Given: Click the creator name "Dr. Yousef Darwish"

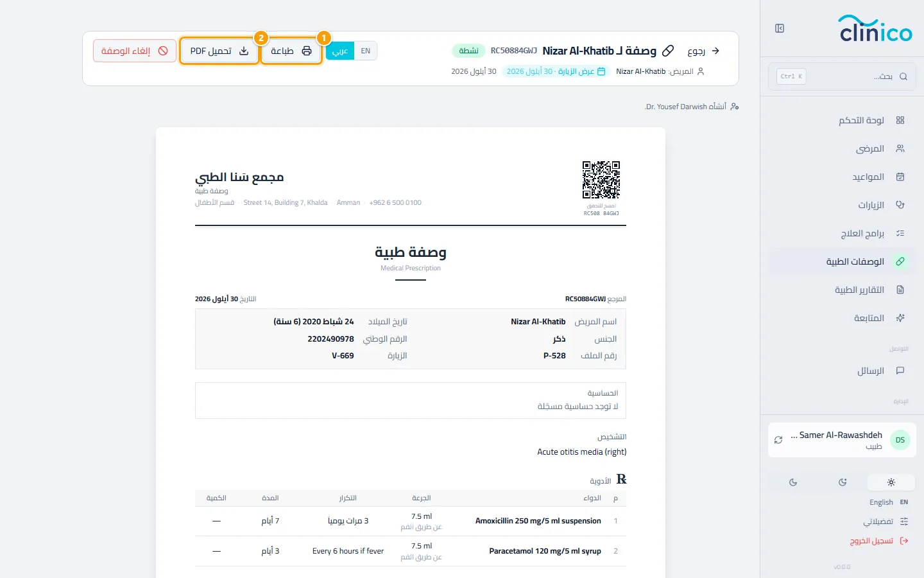Looking at the screenshot, I should click(676, 107).
